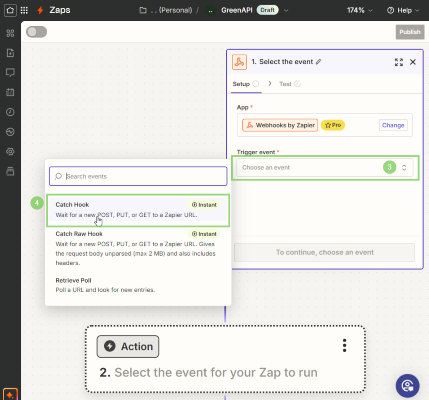This screenshot has width=429, height=400.
Task: Open the Zapier home icon
Action: 10,10
